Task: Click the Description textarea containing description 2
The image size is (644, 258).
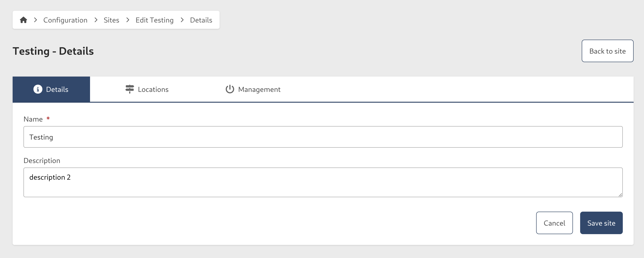Action: (x=323, y=182)
